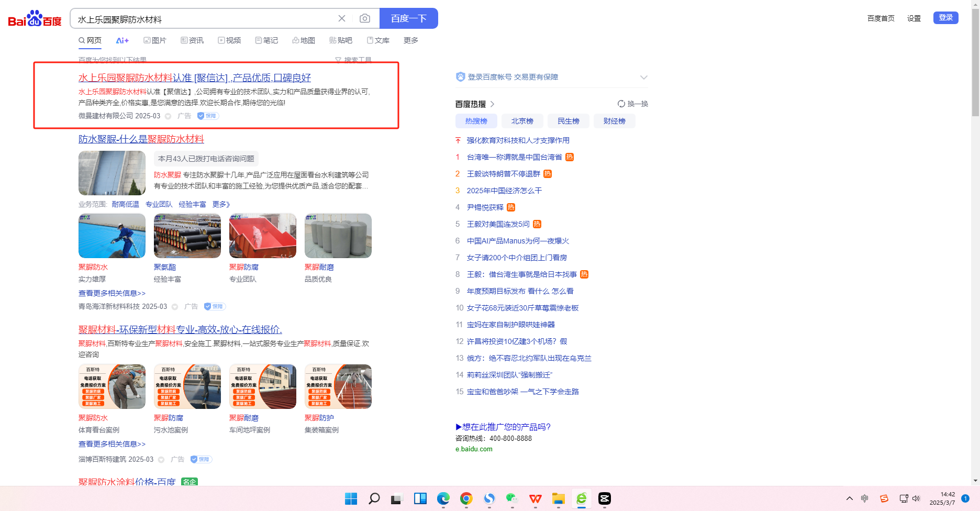Image resolution: width=980 pixels, height=511 pixels.
Task: Open hot item 2025年中国经济怎么干
Action: tap(504, 191)
